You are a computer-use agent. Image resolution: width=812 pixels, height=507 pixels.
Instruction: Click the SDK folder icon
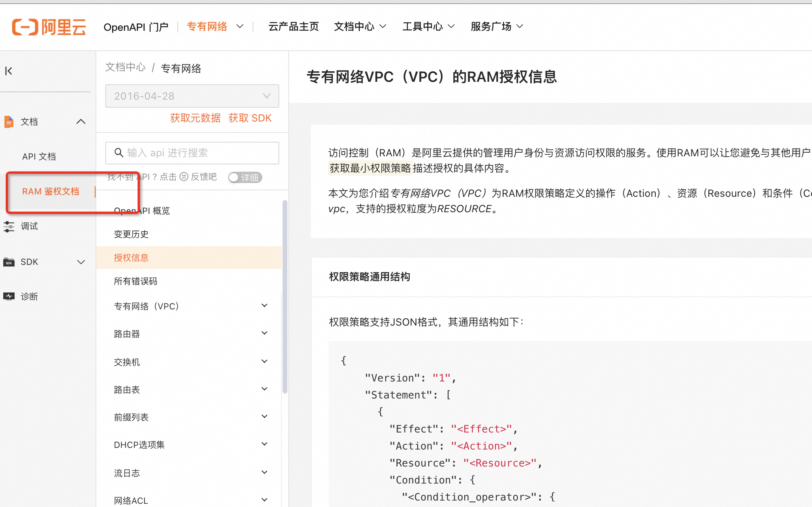click(x=9, y=262)
